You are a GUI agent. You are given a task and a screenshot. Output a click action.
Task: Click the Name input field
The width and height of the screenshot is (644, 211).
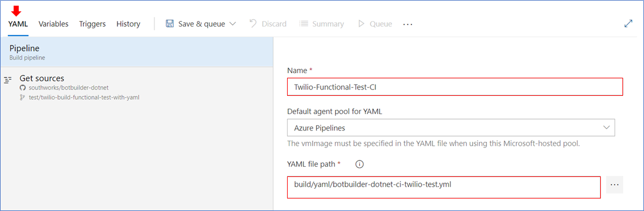click(x=455, y=87)
